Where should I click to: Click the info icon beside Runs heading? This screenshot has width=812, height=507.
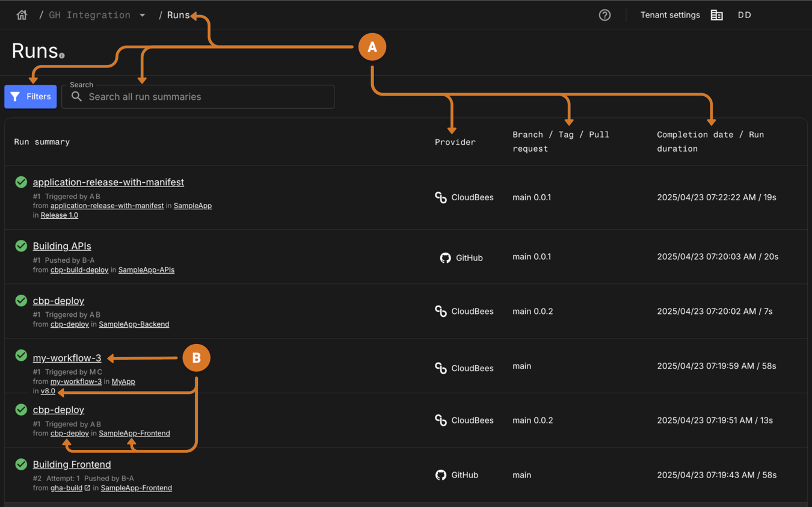pyautogui.click(x=62, y=56)
